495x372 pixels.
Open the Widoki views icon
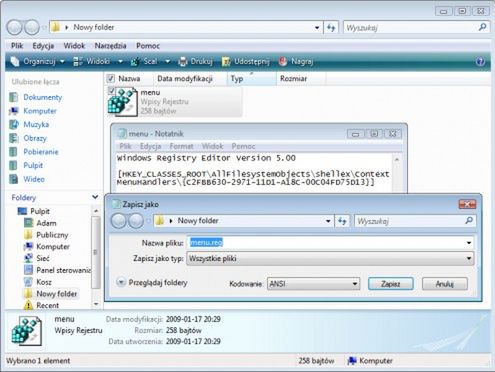coord(78,61)
